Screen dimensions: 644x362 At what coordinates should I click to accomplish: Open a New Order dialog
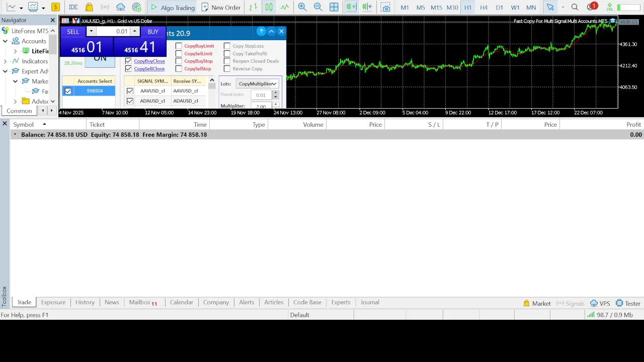pos(221,8)
